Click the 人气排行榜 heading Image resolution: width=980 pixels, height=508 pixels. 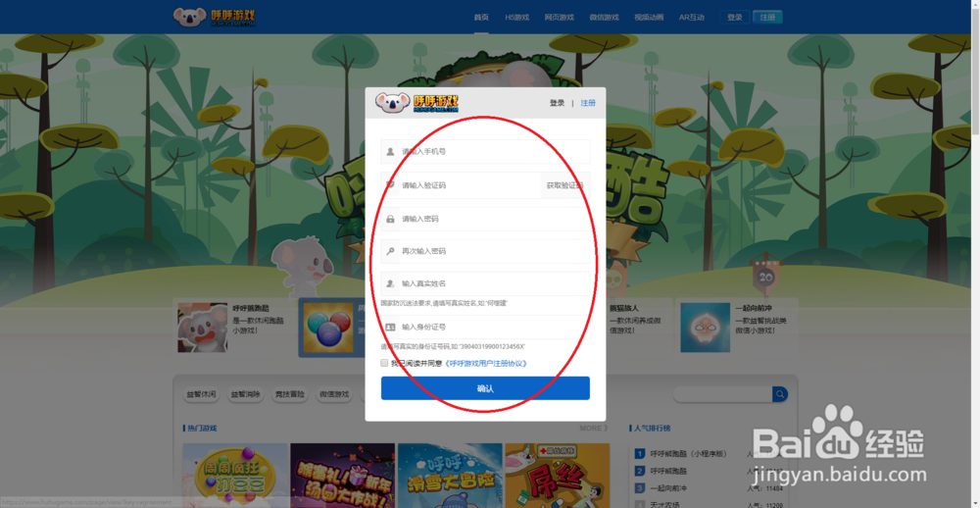click(652, 429)
